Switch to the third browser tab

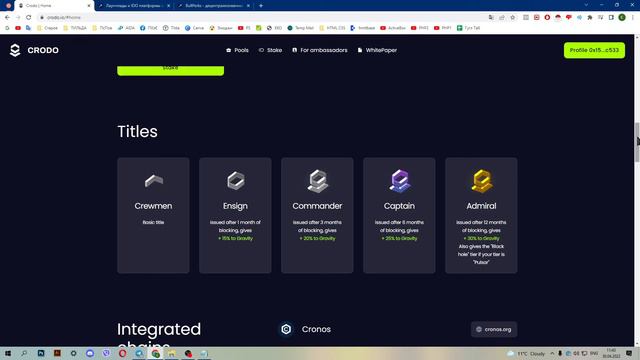click(x=213, y=6)
